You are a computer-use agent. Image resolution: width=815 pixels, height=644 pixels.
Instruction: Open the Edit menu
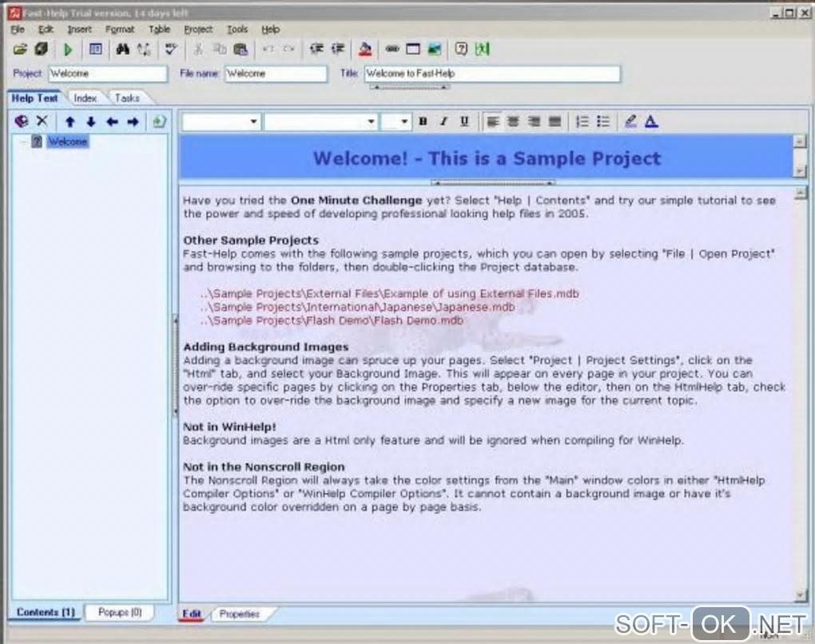pyautogui.click(x=46, y=29)
